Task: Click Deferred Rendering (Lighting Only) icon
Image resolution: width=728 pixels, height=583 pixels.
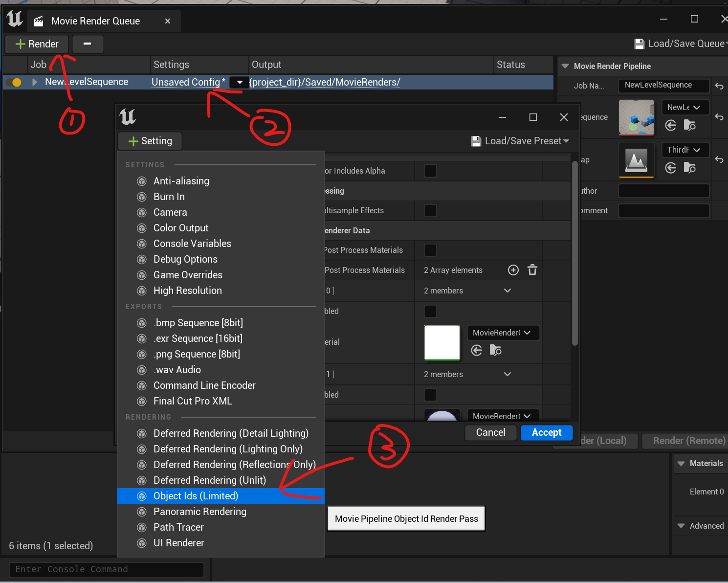Action: [x=142, y=449]
